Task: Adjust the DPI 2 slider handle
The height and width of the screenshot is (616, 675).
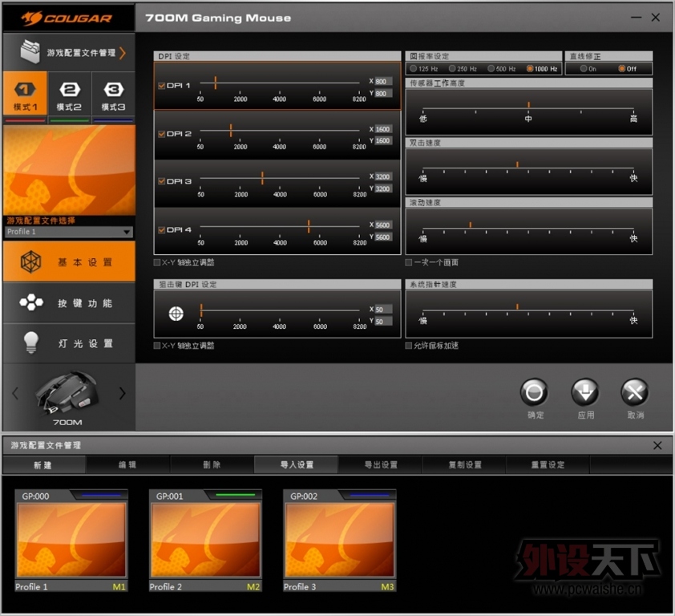Action: 231,130
